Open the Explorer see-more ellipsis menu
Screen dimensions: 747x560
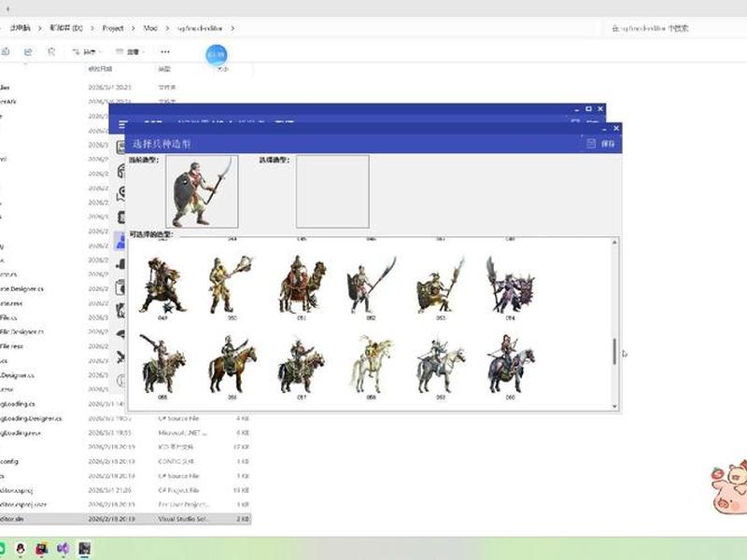click(165, 52)
